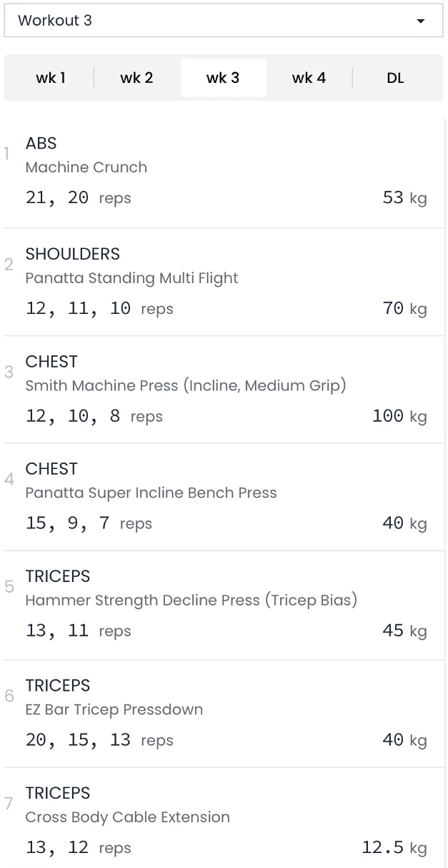Image resolution: width=448 pixels, height=868 pixels.
Task: Click the 100 kg weight value
Action: [399, 416]
